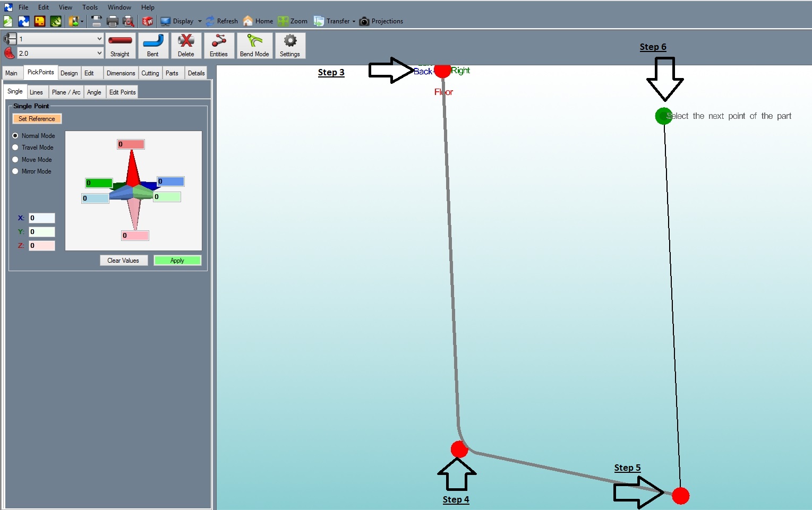
Task: Open the Edit menu
Action: (44, 7)
